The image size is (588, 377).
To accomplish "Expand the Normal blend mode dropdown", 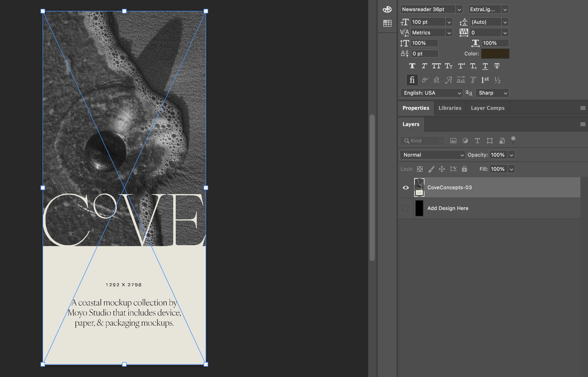I will [x=432, y=155].
